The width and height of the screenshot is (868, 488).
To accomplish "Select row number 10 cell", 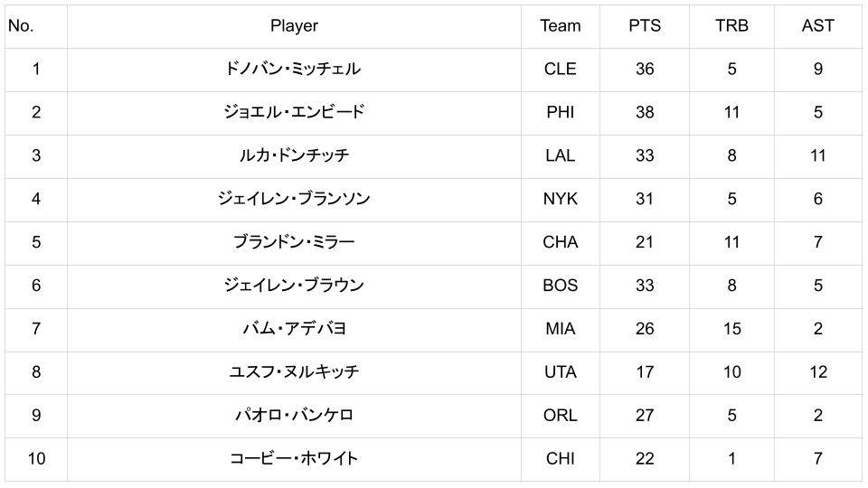I will [36, 459].
